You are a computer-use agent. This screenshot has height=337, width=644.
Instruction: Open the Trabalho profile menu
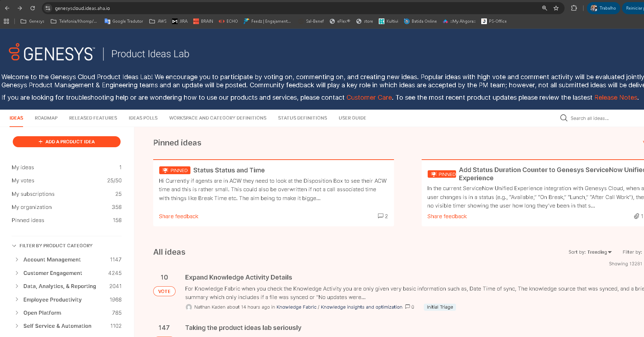click(603, 8)
